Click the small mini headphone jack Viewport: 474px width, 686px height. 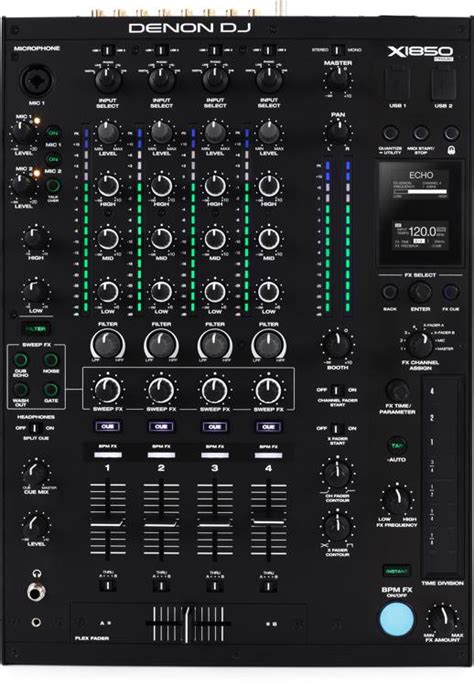(x=36, y=622)
